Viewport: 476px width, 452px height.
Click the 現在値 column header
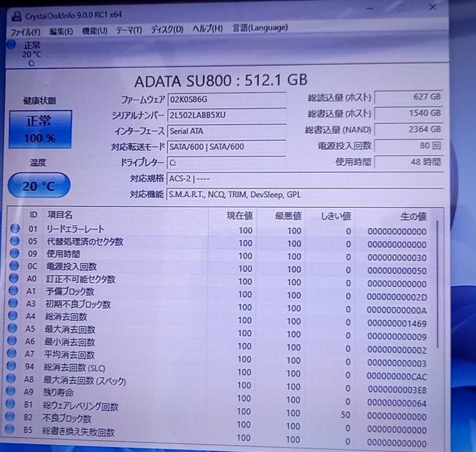(x=240, y=215)
